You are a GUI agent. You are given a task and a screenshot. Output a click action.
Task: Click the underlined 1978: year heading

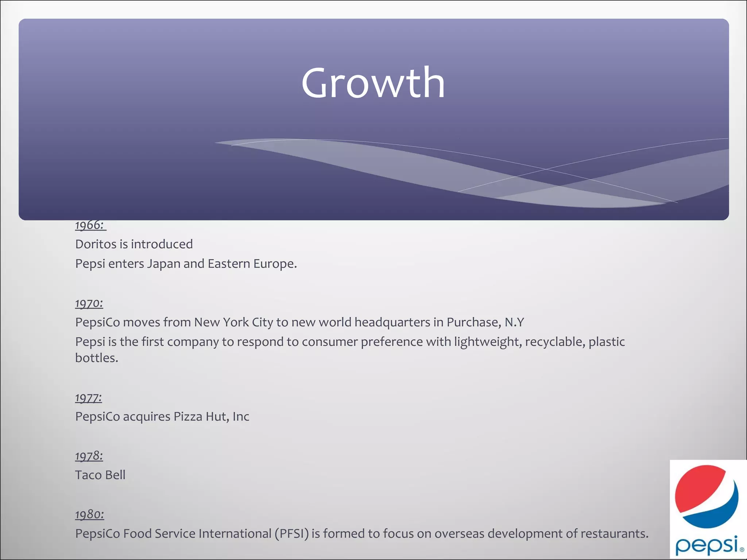coord(89,456)
